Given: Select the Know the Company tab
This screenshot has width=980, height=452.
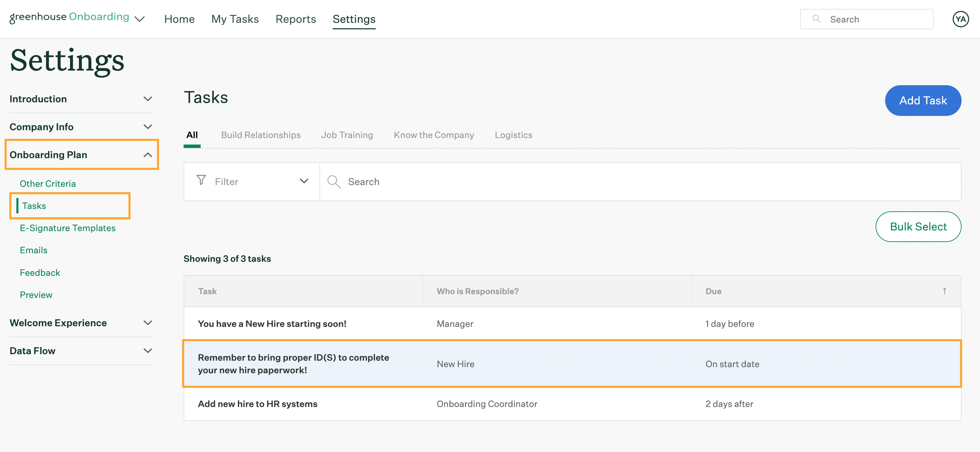Looking at the screenshot, I should [433, 134].
